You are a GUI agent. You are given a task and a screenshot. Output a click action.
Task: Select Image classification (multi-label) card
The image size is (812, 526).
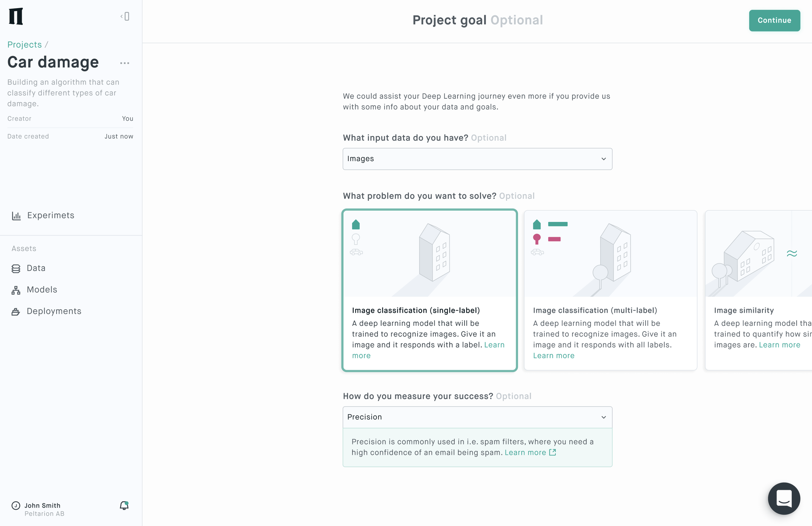coord(610,290)
